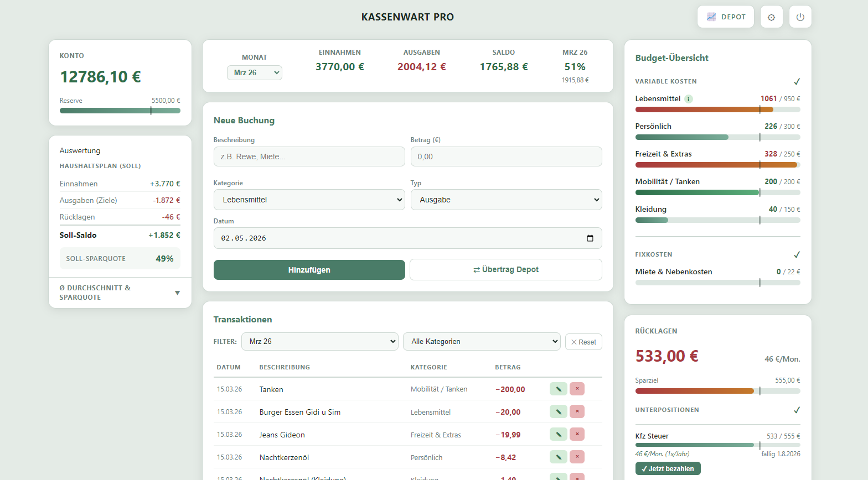
Task: Click the Übertrag Depot button
Action: coord(506,269)
